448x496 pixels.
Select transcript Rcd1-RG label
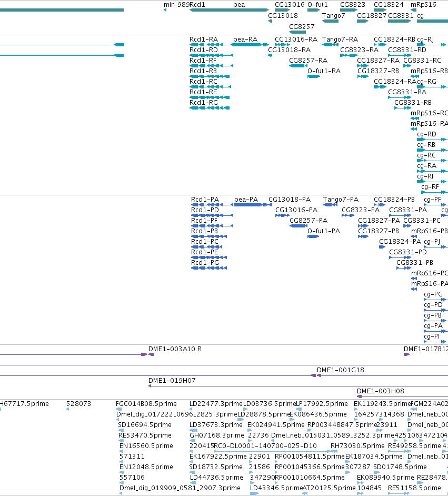[204, 103]
